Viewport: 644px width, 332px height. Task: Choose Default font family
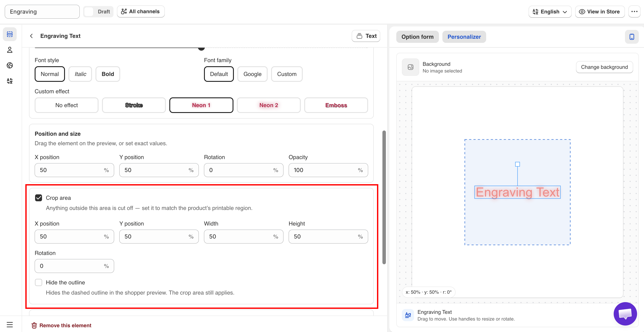click(219, 74)
